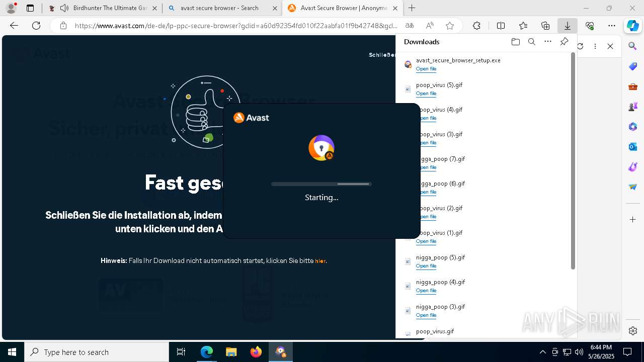644x362 pixels.
Task: Click the taskbar search box
Action: (97, 352)
